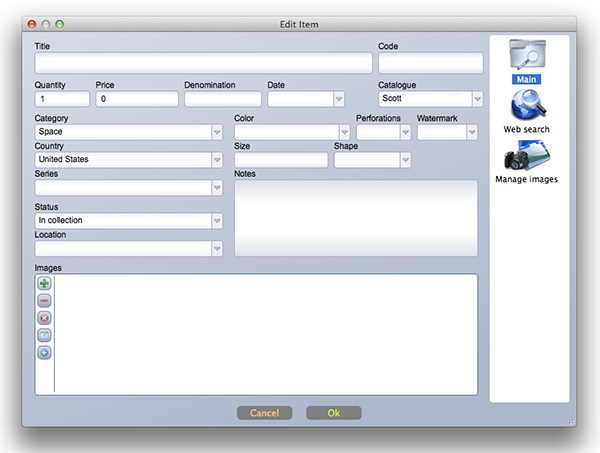Edit the image with the pencil icon

[44, 335]
